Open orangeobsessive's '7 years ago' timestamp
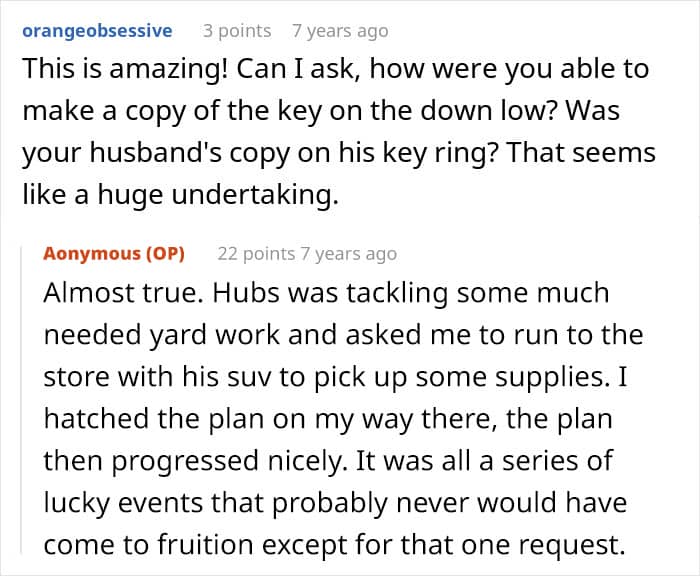 point(339,31)
